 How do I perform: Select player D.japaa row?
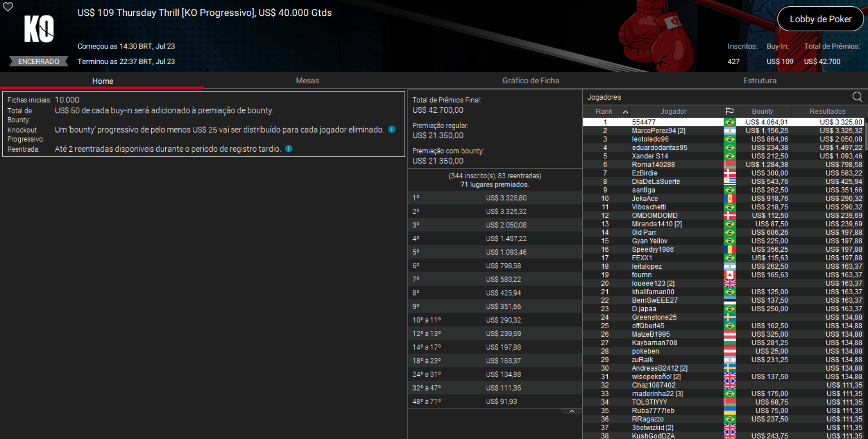click(723, 309)
